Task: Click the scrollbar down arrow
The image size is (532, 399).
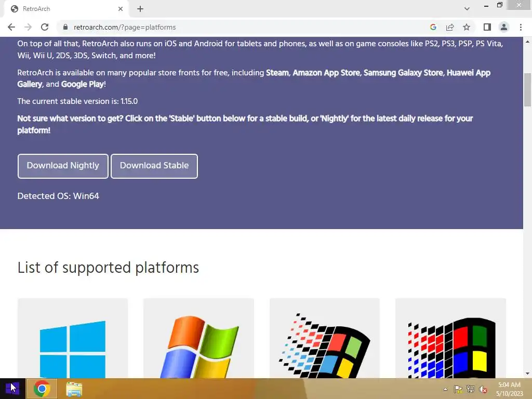Action: coord(527,374)
